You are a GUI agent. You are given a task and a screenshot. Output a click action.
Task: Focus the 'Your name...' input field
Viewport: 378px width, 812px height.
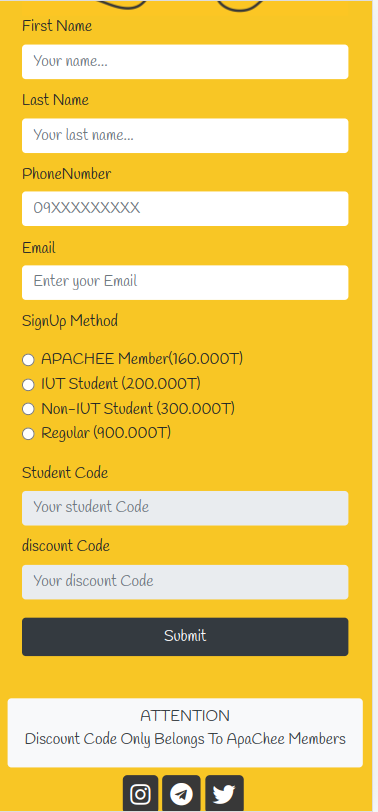pos(185,62)
